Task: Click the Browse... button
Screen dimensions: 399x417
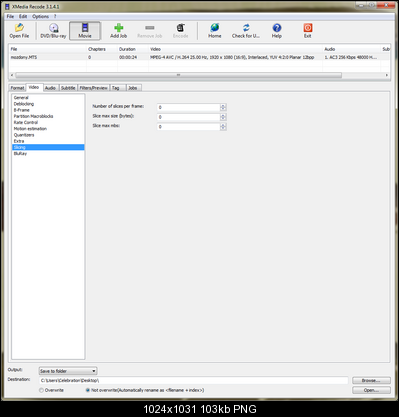Action: point(371,380)
